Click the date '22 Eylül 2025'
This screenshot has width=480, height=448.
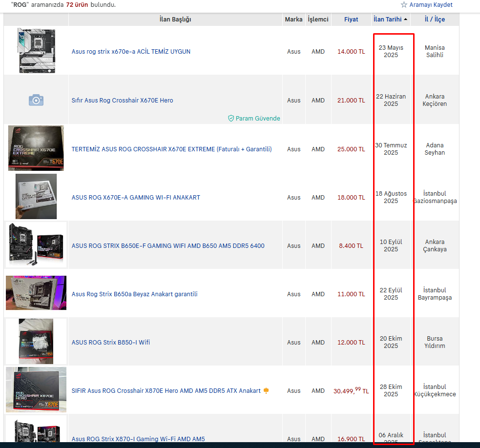391,294
